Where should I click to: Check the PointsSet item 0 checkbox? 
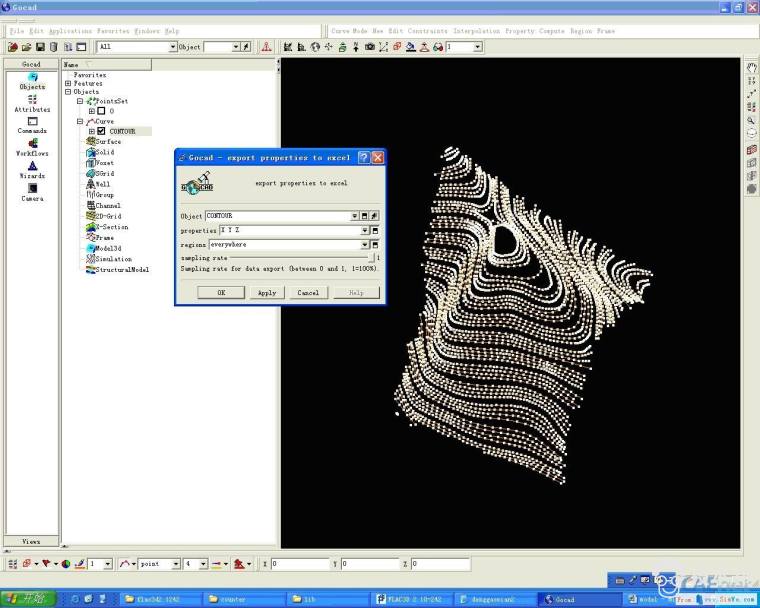coord(101,110)
